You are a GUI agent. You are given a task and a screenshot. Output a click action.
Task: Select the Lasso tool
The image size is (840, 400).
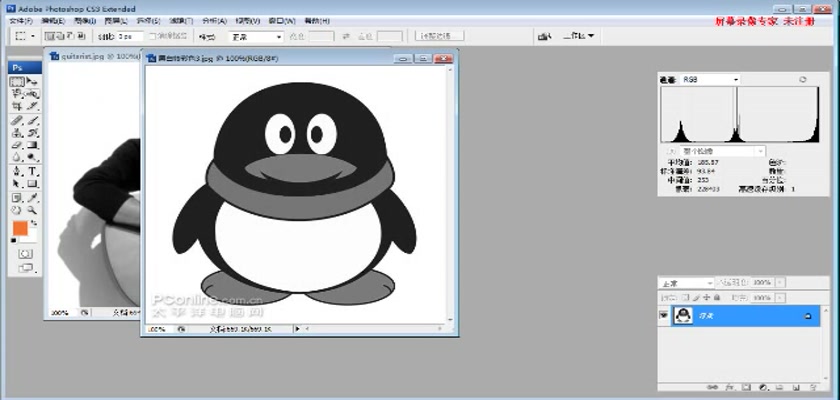click(18, 94)
